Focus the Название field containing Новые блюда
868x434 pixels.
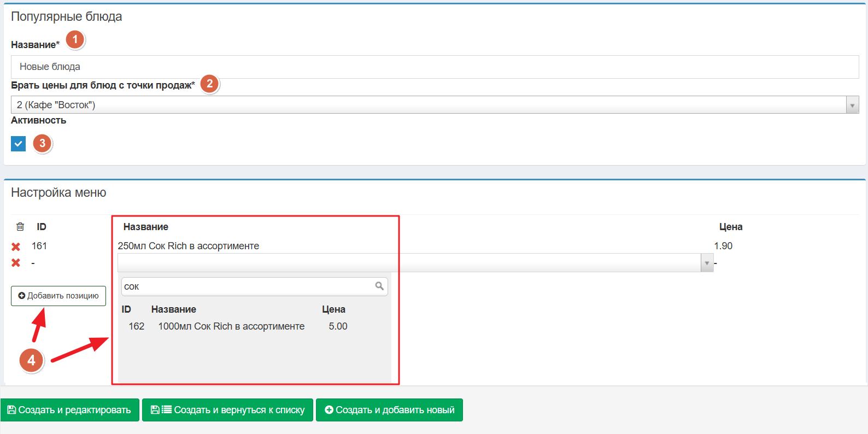pos(435,67)
